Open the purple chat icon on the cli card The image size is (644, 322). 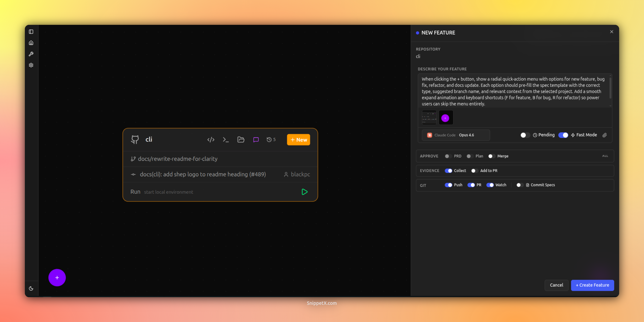tap(256, 140)
